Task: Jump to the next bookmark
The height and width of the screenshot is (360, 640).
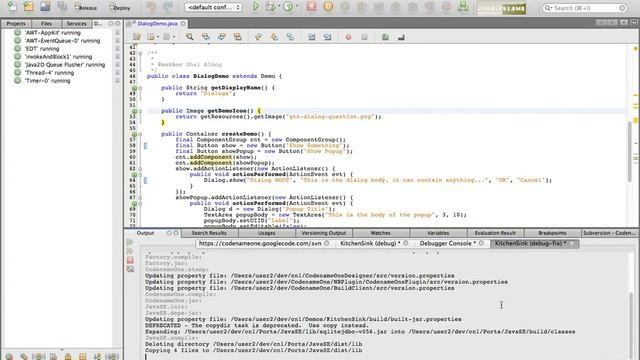Action: pos(274,37)
